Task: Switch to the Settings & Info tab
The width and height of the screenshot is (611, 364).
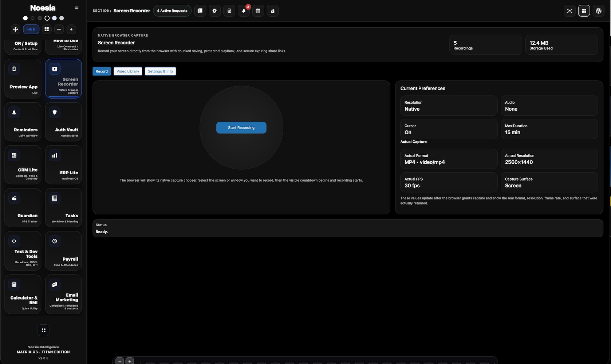Action: [x=160, y=71]
